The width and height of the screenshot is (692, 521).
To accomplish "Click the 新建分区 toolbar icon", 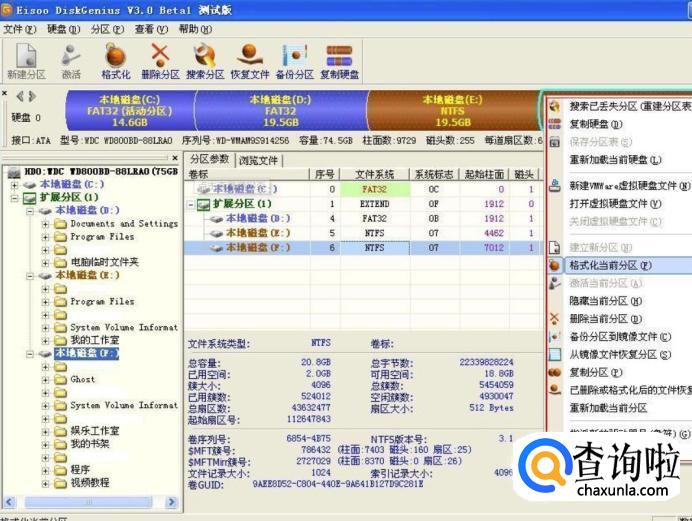I will (x=26, y=61).
